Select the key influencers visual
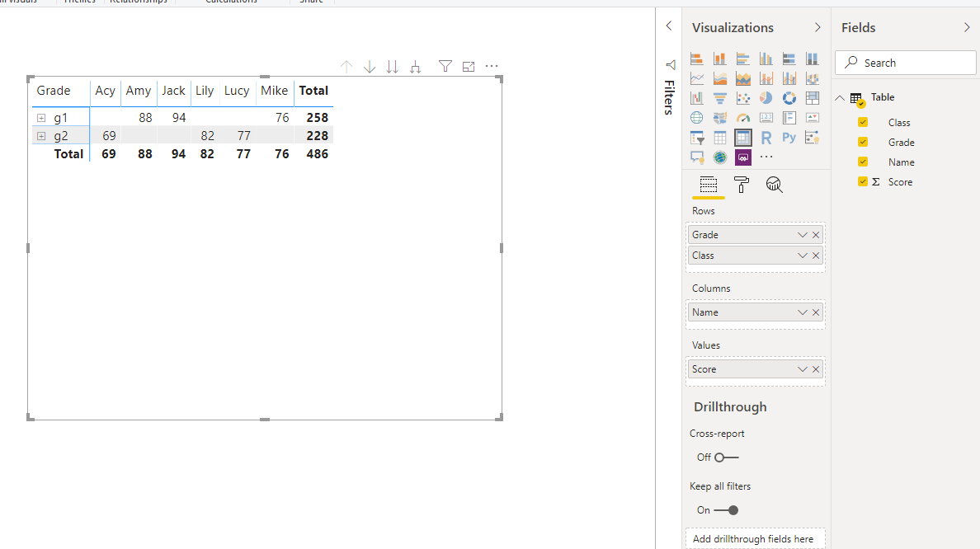 (x=813, y=138)
